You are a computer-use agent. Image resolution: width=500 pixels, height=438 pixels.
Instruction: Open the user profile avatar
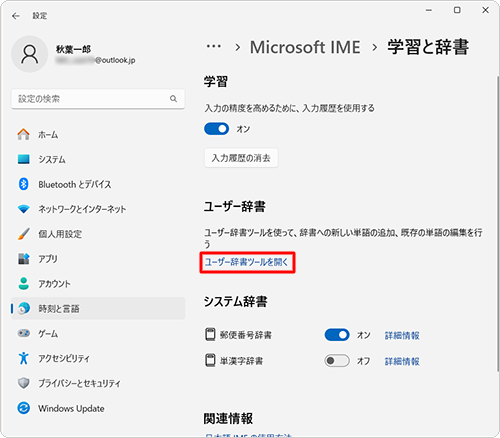click(x=30, y=54)
